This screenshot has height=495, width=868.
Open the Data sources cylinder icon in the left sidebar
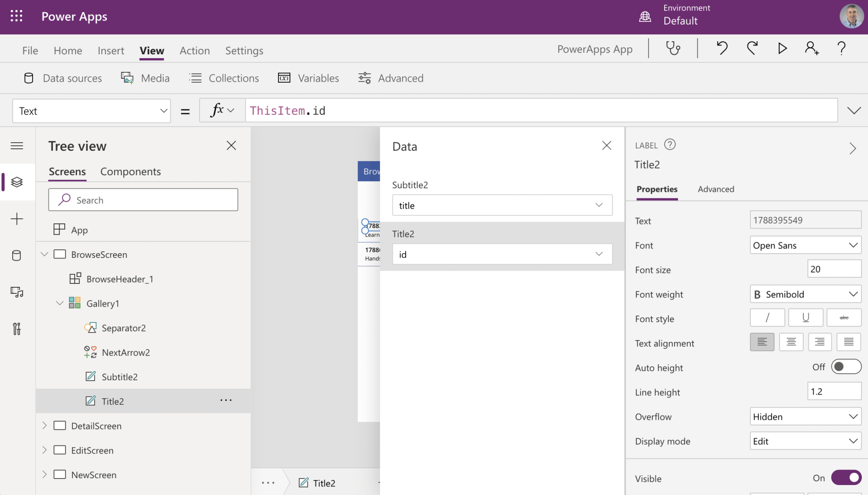[17, 256]
